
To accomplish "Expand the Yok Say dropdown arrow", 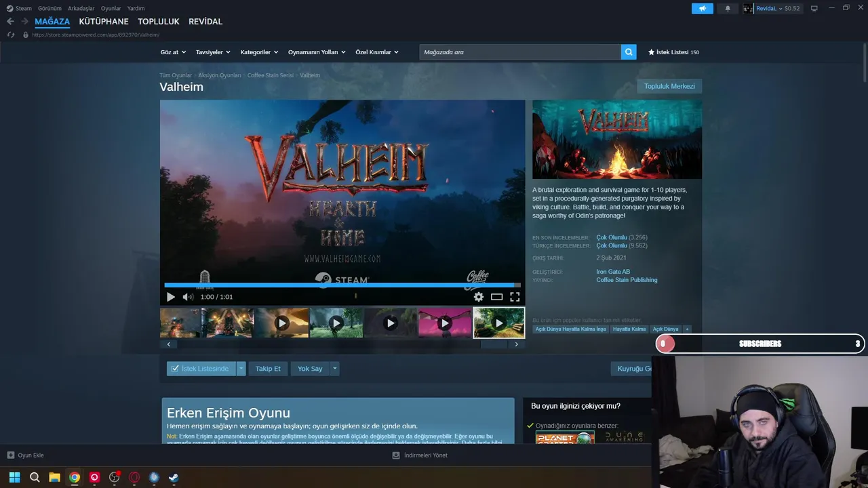I will click(334, 369).
